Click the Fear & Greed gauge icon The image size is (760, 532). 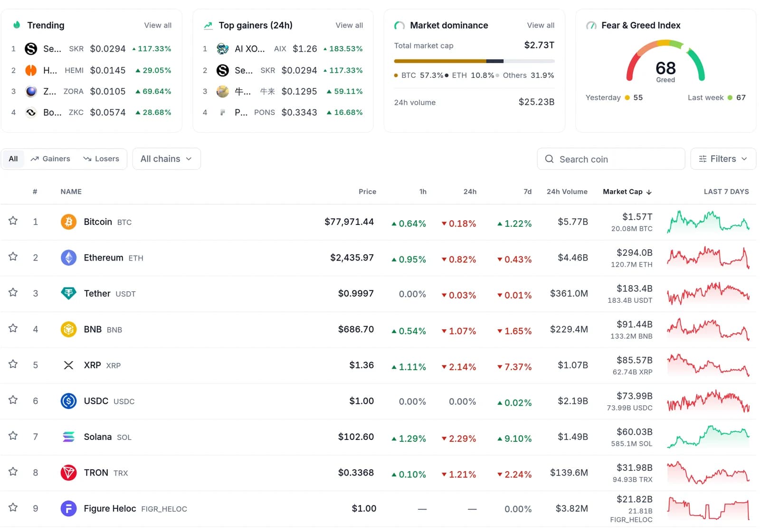(x=591, y=26)
